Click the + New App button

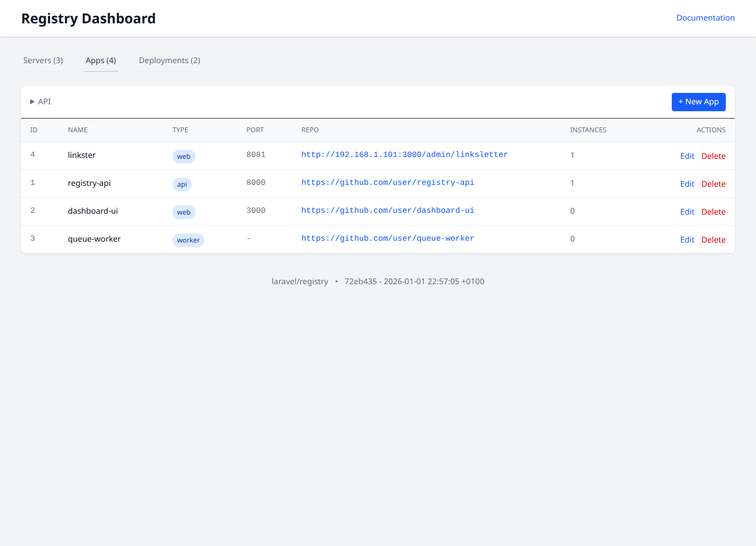pos(698,102)
